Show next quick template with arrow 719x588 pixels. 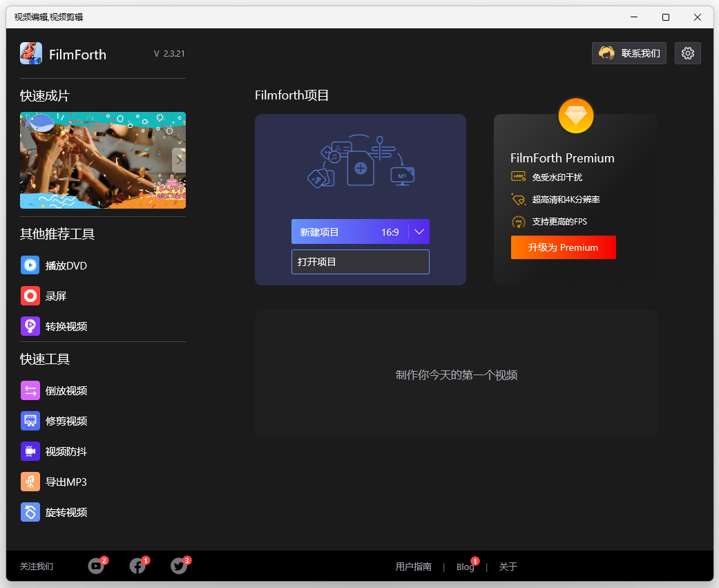coord(179,160)
